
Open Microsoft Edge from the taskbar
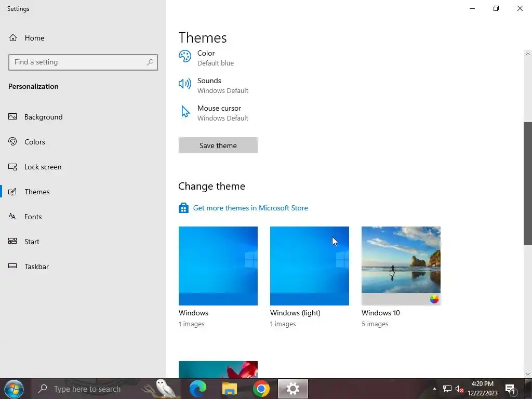[198, 389]
